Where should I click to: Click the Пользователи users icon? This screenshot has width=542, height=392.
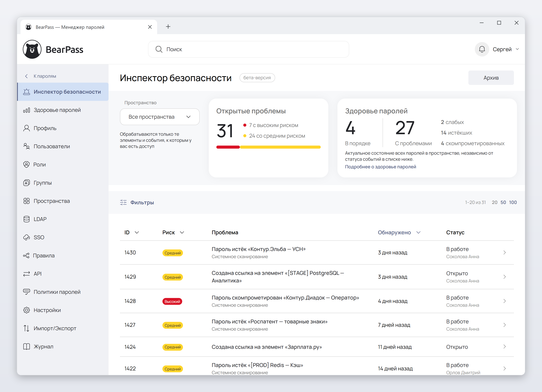27,146
